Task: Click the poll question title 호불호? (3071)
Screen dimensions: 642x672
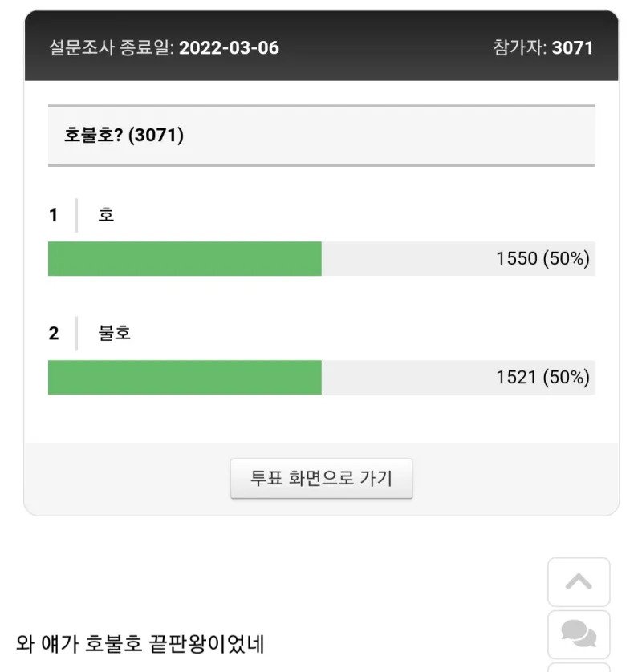Action: (x=124, y=136)
